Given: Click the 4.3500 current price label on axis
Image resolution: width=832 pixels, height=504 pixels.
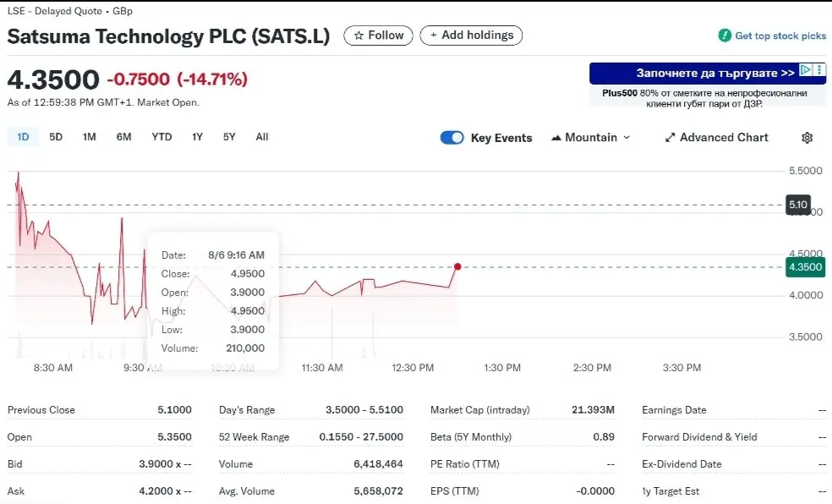Looking at the screenshot, I should coord(805,267).
